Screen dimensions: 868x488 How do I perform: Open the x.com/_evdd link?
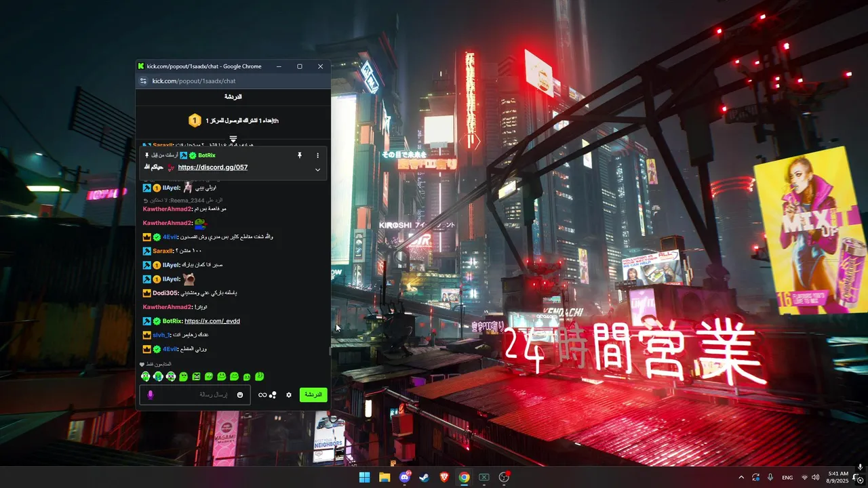(212, 321)
